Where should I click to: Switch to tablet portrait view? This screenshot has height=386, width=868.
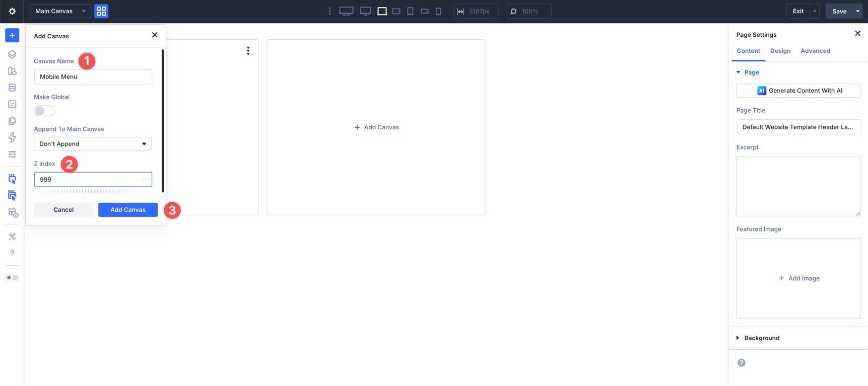pyautogui.click(x=410, y=11)
